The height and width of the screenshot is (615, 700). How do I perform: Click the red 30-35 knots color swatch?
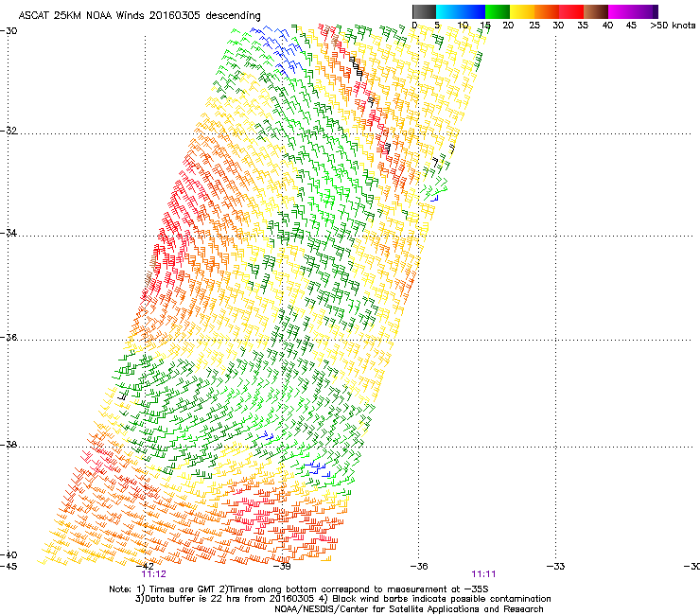[x=571, y=11]
